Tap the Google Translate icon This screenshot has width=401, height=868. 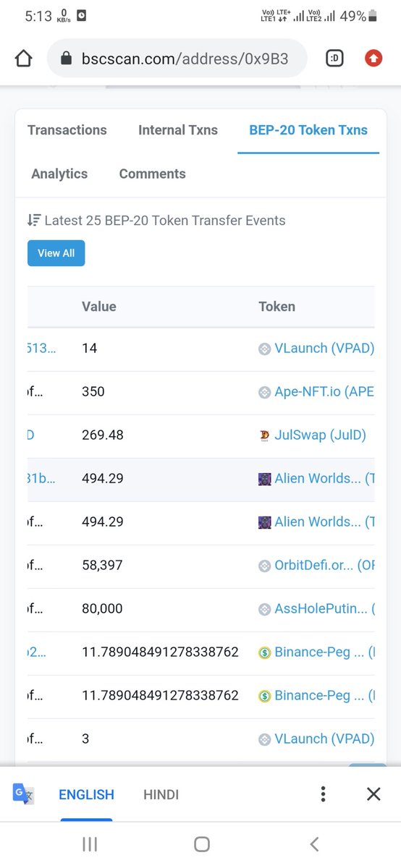pos(23,794)
